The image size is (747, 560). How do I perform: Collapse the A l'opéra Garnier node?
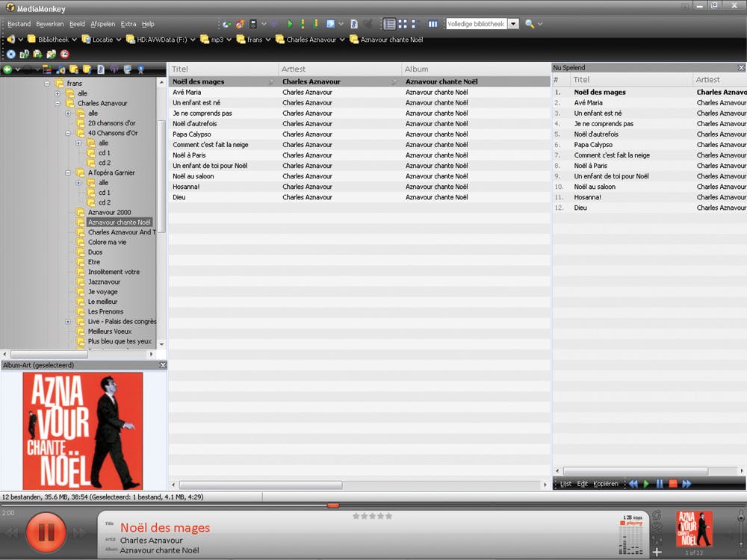coord(68,173)
